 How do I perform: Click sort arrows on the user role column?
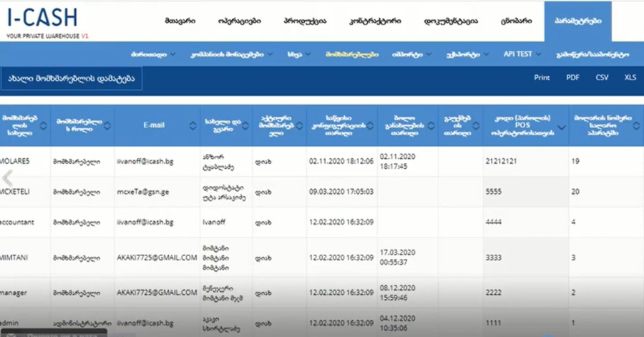click(108, 125)
